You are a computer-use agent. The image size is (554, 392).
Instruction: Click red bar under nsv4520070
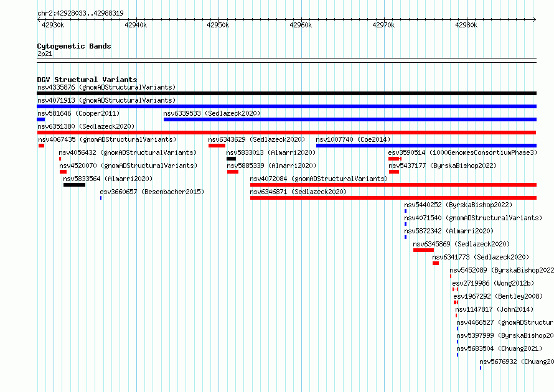[x=63, y=172]
